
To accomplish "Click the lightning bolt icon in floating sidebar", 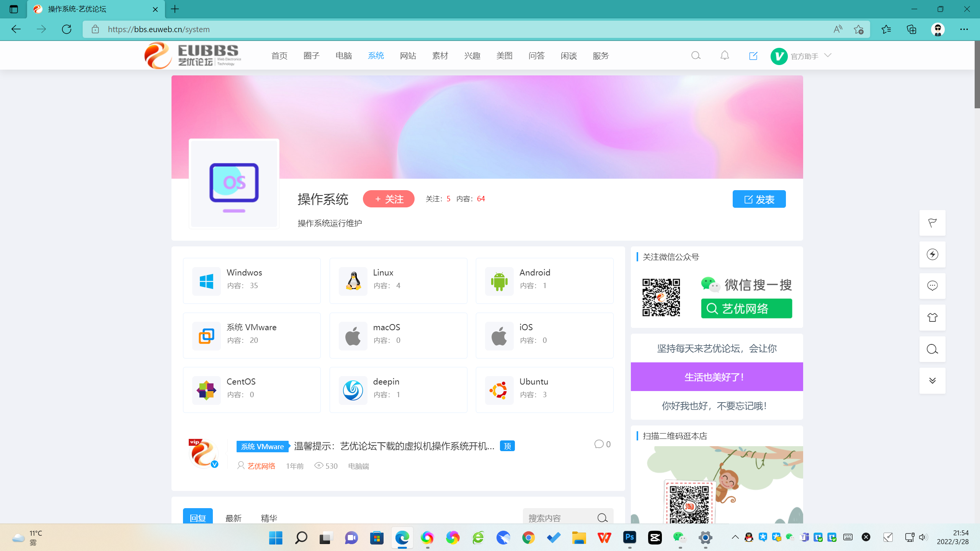I will coord(933,254).
